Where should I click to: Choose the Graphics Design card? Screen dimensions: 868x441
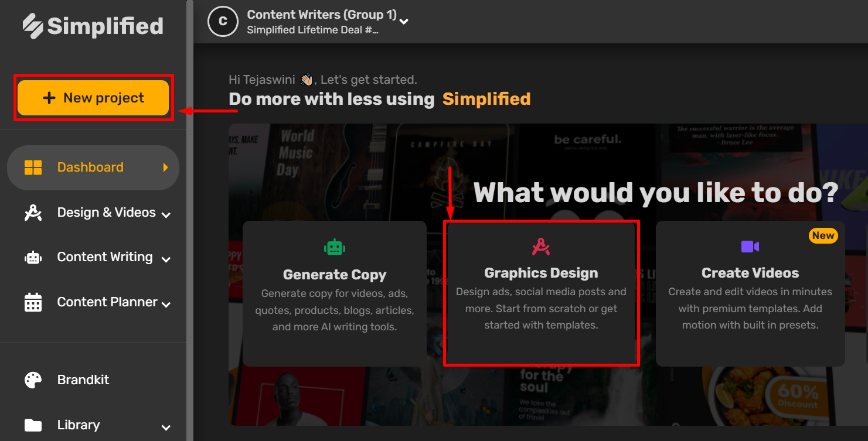click(541, 293)
